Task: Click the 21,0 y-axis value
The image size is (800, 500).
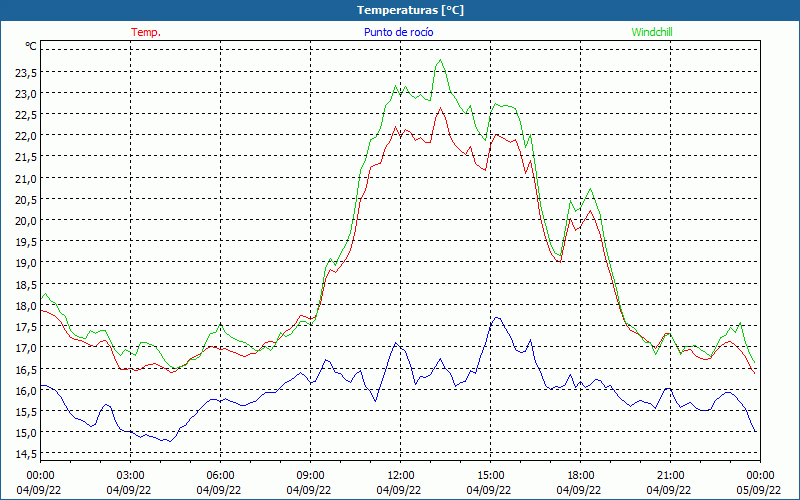Action: coord(26,179)
